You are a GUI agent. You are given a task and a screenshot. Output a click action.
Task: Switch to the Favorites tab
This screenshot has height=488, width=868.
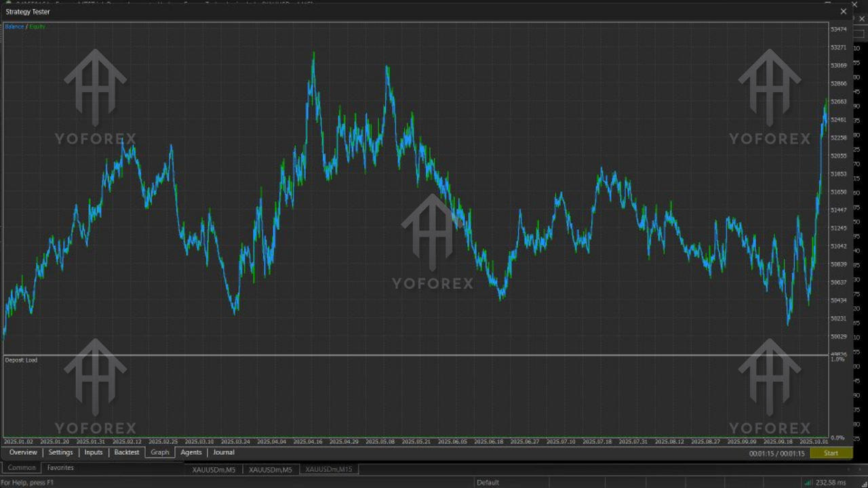pos(60,468)
